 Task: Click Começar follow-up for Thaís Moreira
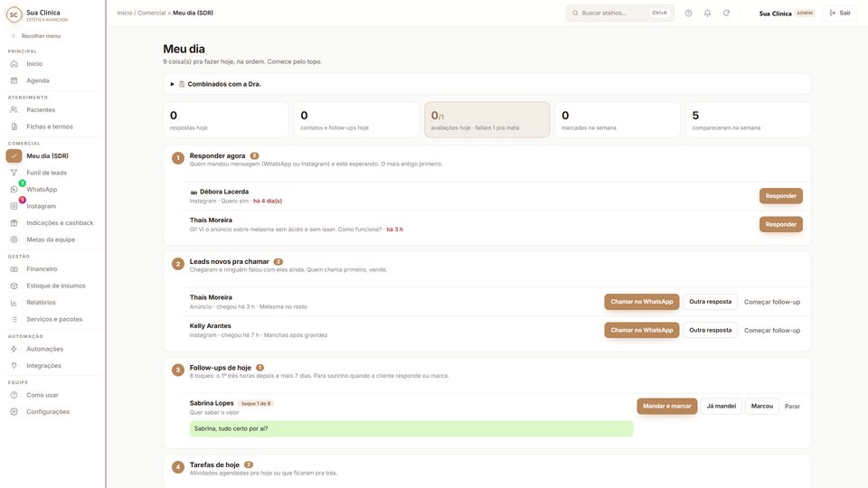click(771, 302)
